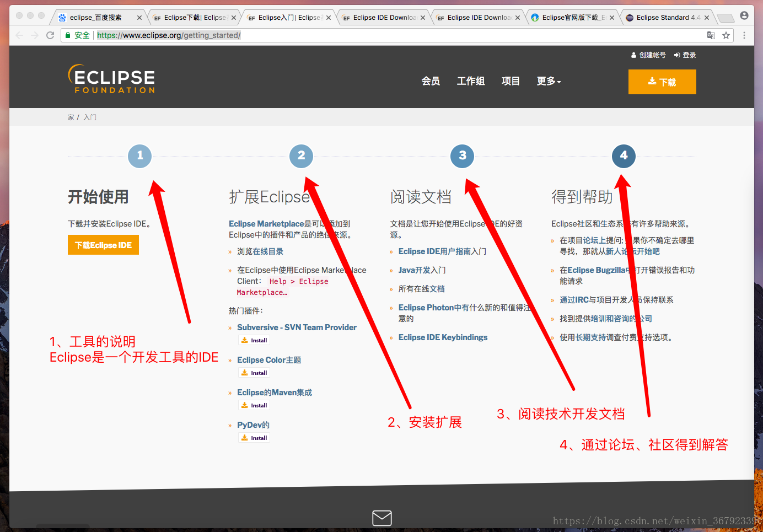Click the 家 breadcrumb link

tap(71, 117)
